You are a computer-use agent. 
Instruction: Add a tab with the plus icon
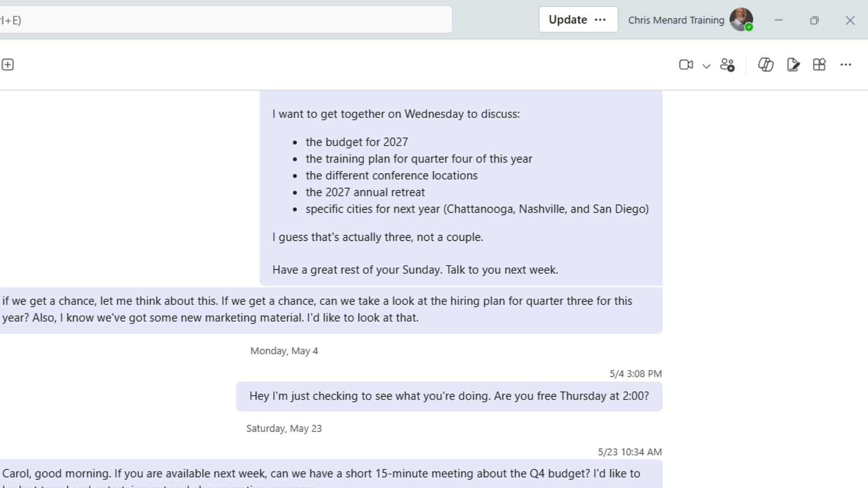coord(8,65)
